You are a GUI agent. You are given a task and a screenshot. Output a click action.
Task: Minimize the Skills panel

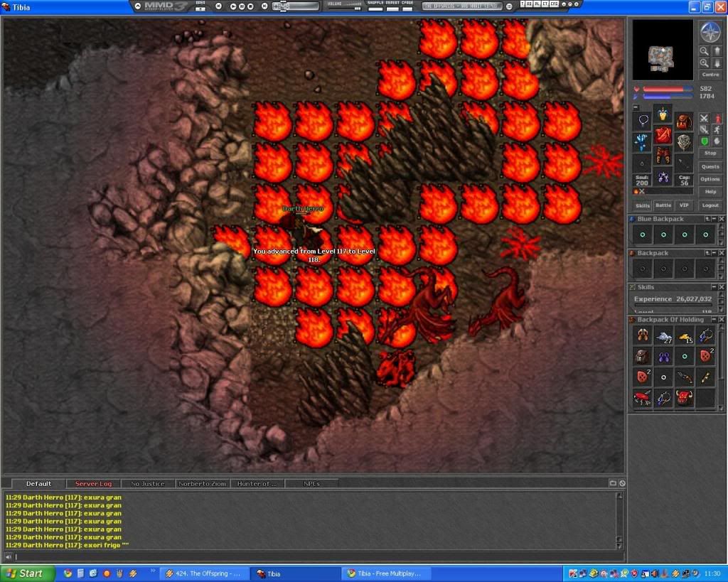point(714,287)
